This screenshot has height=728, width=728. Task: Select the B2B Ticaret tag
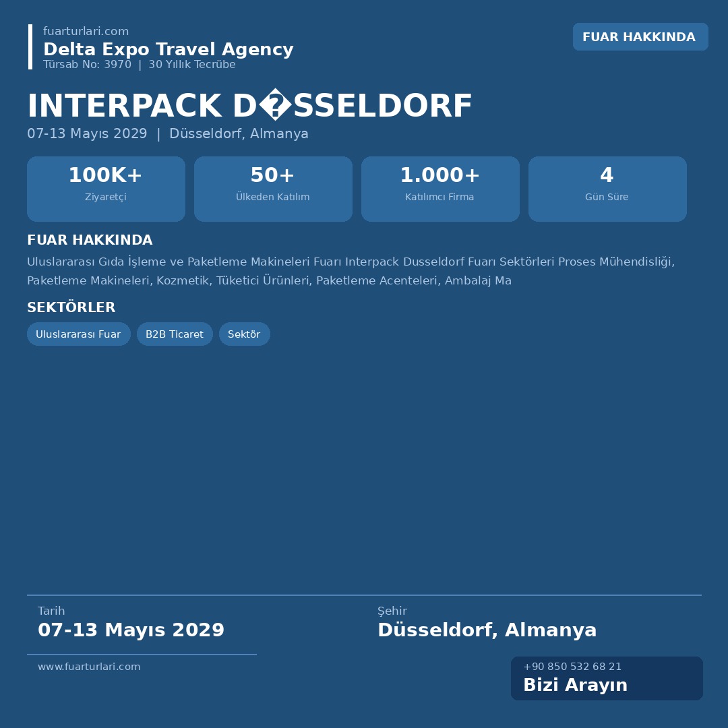(175, 334)
